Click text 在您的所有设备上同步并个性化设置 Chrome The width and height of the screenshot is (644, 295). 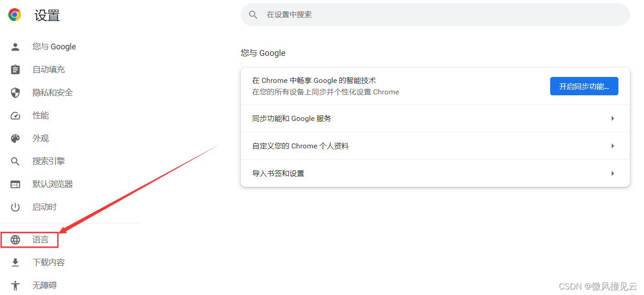pos(325,92)
